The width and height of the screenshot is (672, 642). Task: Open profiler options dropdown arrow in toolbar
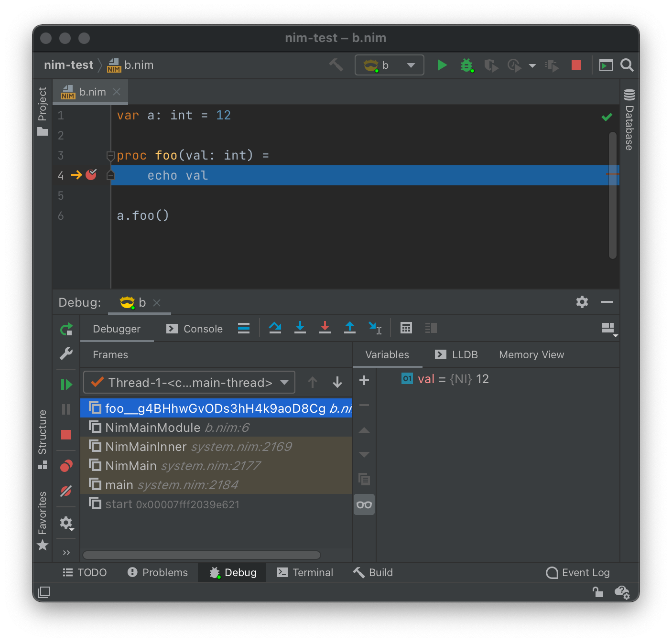(x=532, y=65)
